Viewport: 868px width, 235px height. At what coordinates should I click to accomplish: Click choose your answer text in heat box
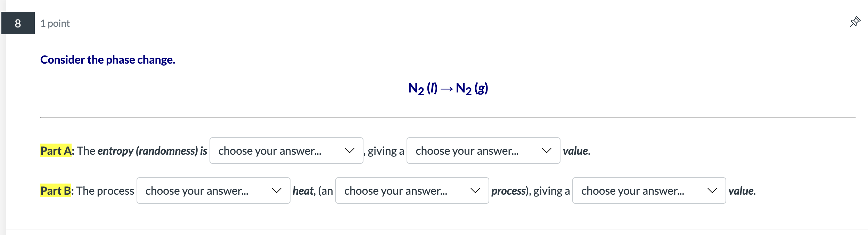click(x=197, y=191)
